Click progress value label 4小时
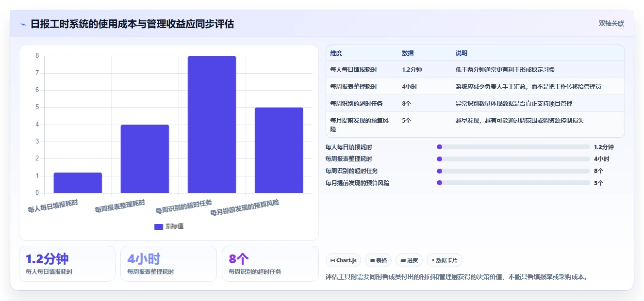Image resolution: width=644 pixels, height=301 pixels. click(x=601, y=159)
